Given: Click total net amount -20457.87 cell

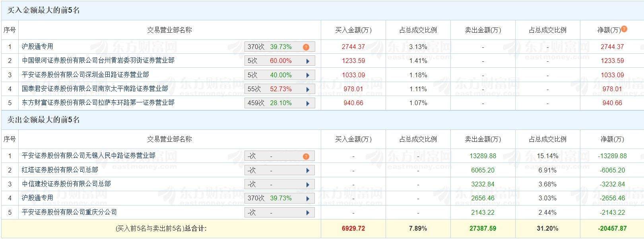Looking at the screenshot, I should click(612, 229).
